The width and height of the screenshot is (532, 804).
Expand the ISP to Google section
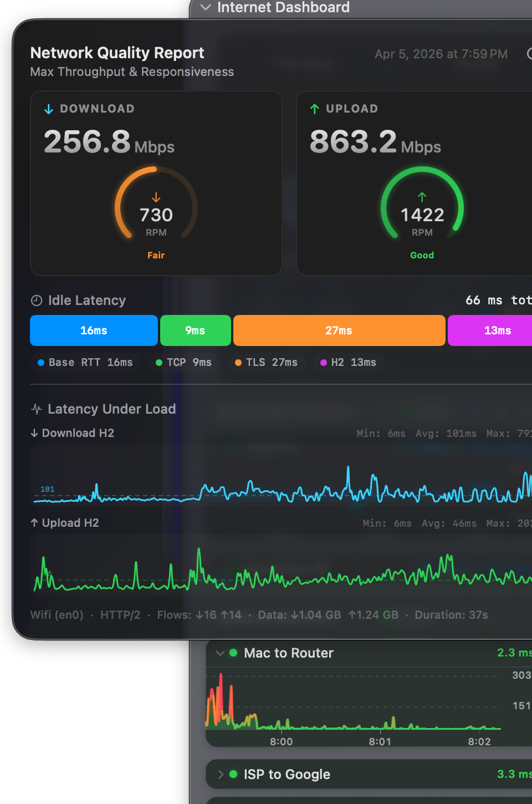[x=220, y=775]
